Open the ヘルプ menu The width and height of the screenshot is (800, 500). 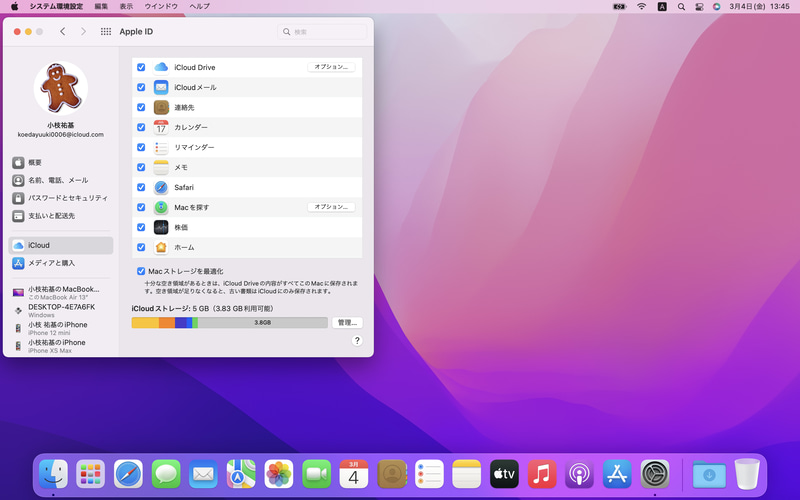point(199,6)
